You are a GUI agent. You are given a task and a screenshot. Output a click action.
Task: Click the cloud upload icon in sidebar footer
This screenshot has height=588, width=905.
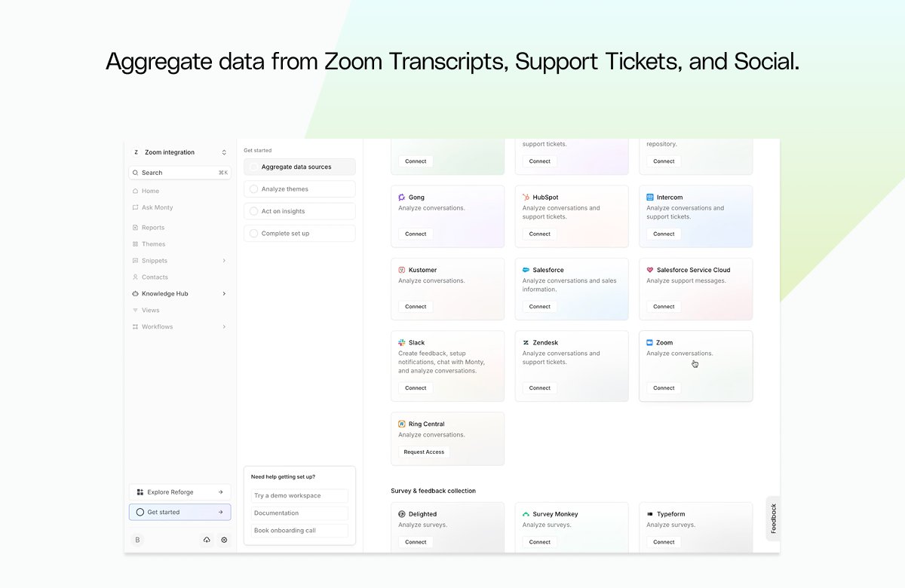(207, 540)
